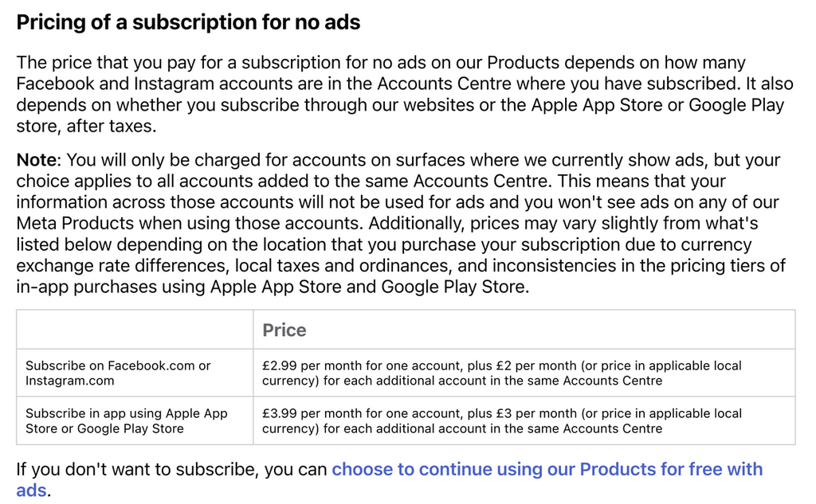Click the 'Price' table column header
Screen dimensions: 816x504
[x=284, y=330]
